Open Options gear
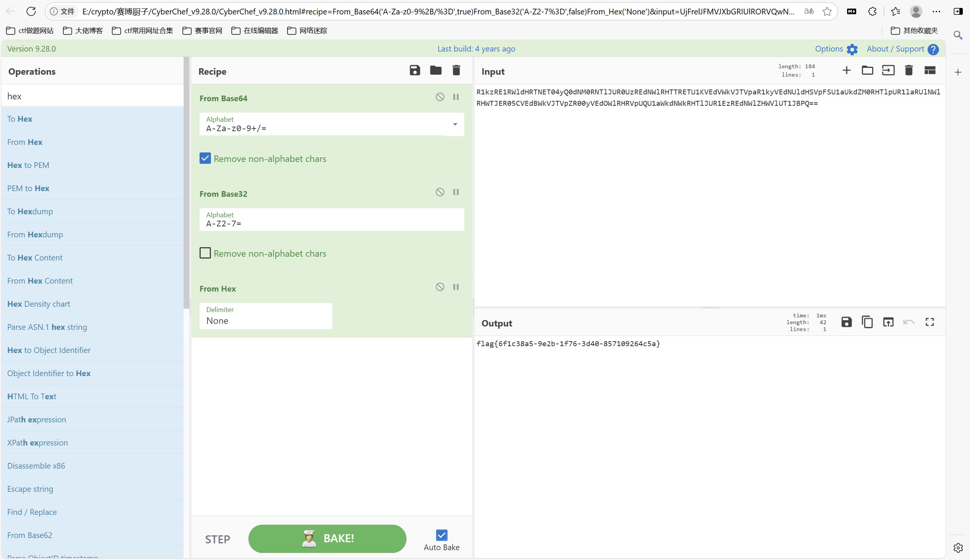970x560 pixels. click(852, 49)
